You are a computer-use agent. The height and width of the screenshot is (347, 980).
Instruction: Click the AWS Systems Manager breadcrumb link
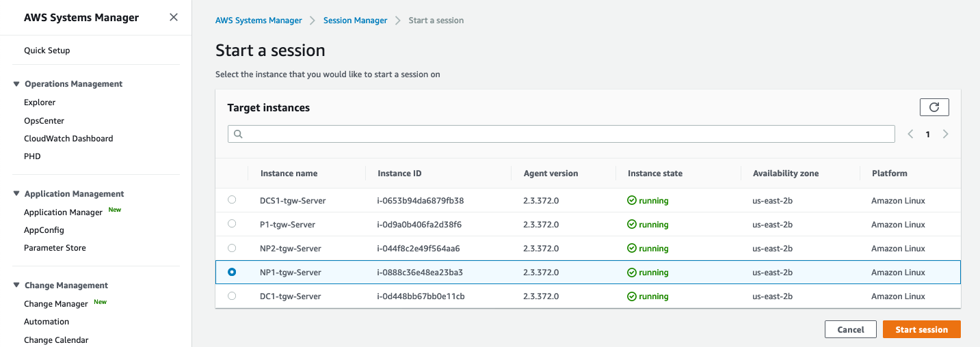[259, 20]
